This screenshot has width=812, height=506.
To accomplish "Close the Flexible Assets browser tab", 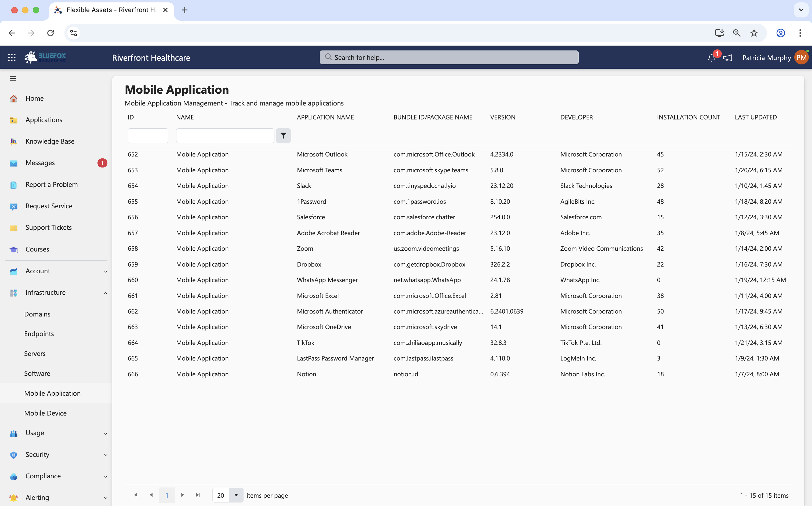I will [x=165, y=10].
